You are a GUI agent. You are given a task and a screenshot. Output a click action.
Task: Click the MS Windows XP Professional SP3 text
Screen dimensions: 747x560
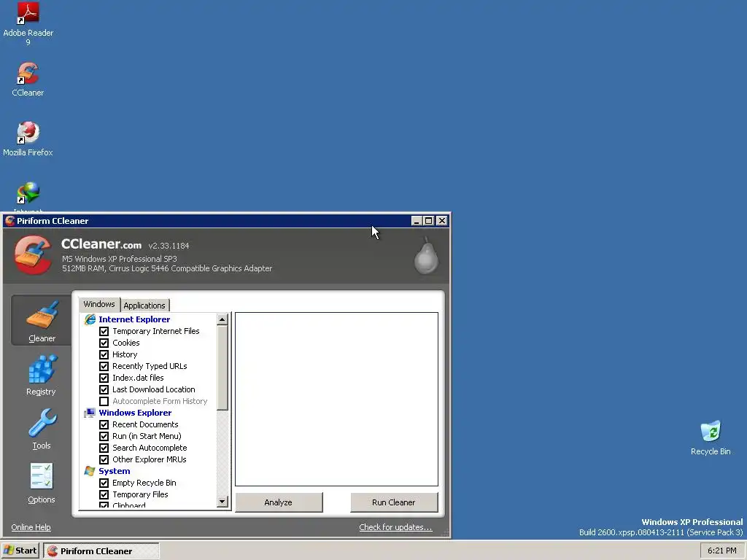pyautogui.click(x=120, y=259)
